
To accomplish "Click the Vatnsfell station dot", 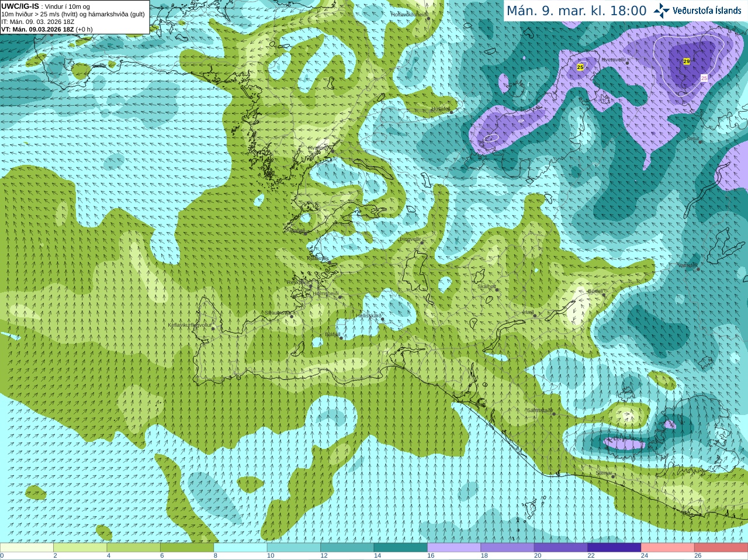I will 698,269.
